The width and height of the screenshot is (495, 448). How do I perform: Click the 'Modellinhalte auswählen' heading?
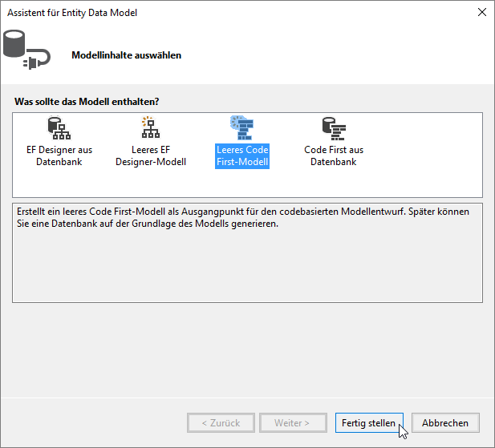tap(127, 55)
